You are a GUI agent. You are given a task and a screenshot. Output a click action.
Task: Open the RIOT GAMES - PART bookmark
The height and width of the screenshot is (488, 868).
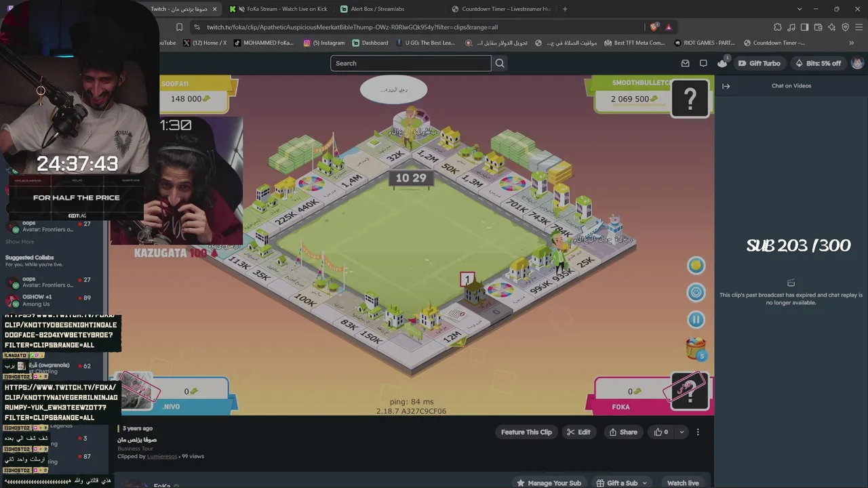point(704,43)
